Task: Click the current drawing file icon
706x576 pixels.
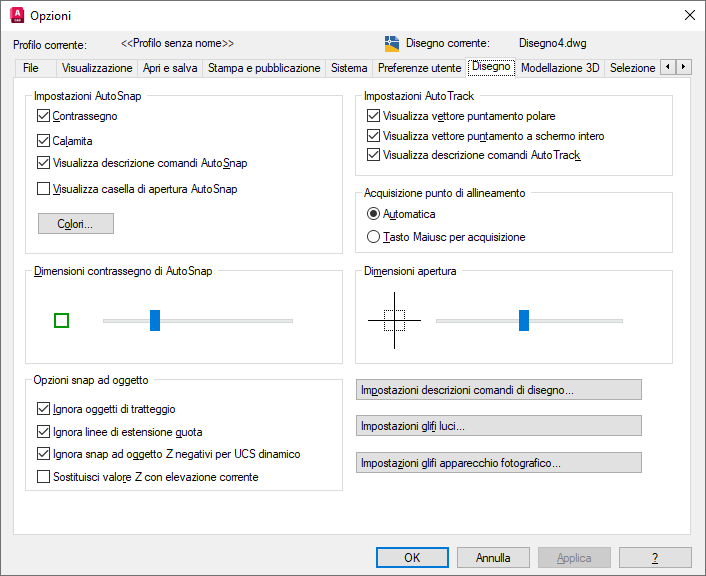Action: [x=391, y=44]
